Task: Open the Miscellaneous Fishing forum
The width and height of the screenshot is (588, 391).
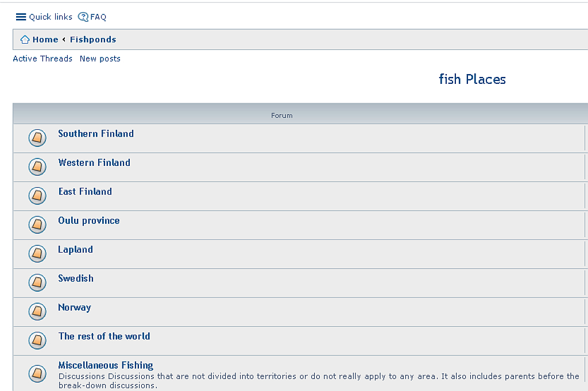Action: point(106,365)
